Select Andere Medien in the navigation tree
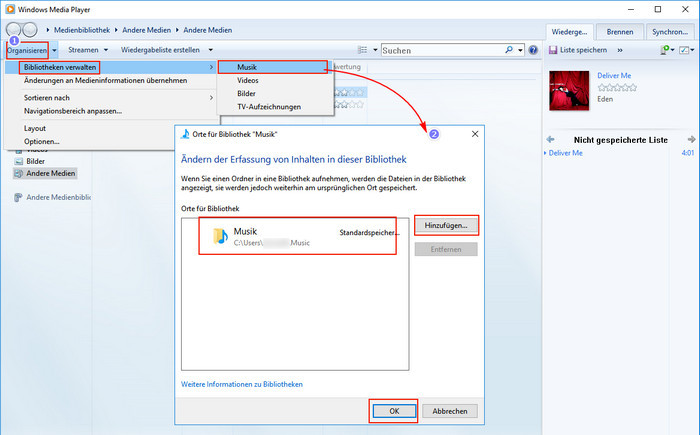Screen dimensions: 700x435 [x=45, y=173]
